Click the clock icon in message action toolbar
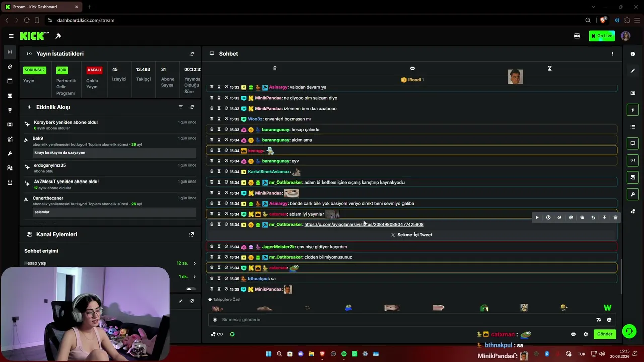 548,218
